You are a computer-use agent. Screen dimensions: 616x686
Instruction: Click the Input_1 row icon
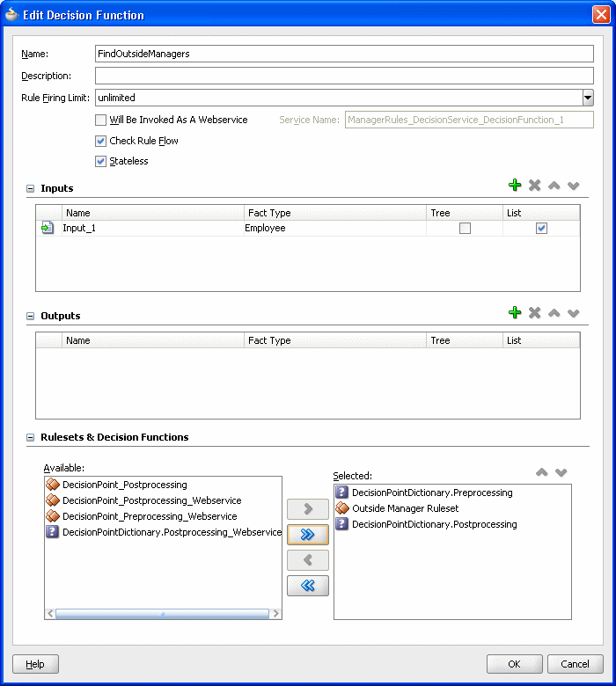[48, 228]
